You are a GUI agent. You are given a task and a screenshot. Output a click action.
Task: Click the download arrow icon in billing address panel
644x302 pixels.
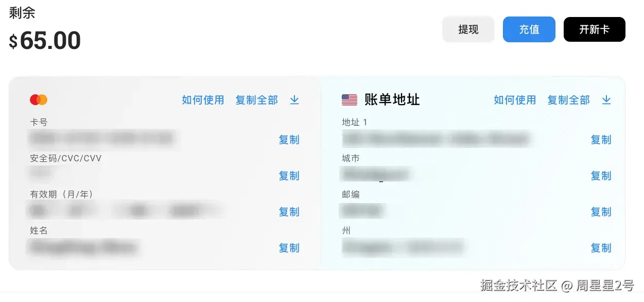606,100
